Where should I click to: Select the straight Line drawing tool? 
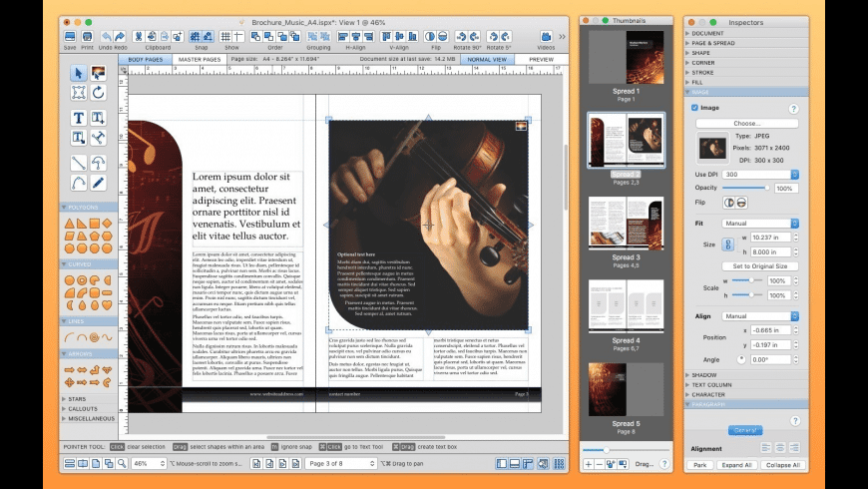78,163
